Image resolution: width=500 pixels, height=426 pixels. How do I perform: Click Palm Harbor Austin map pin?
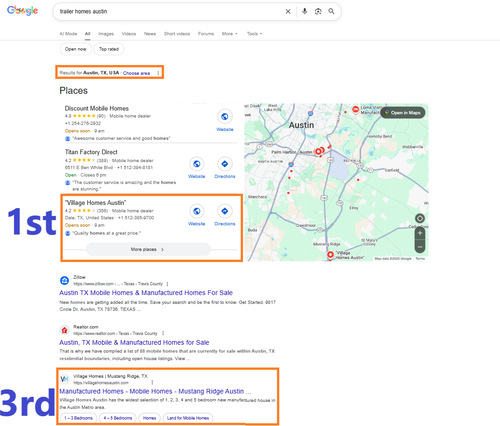coord(318,151)
